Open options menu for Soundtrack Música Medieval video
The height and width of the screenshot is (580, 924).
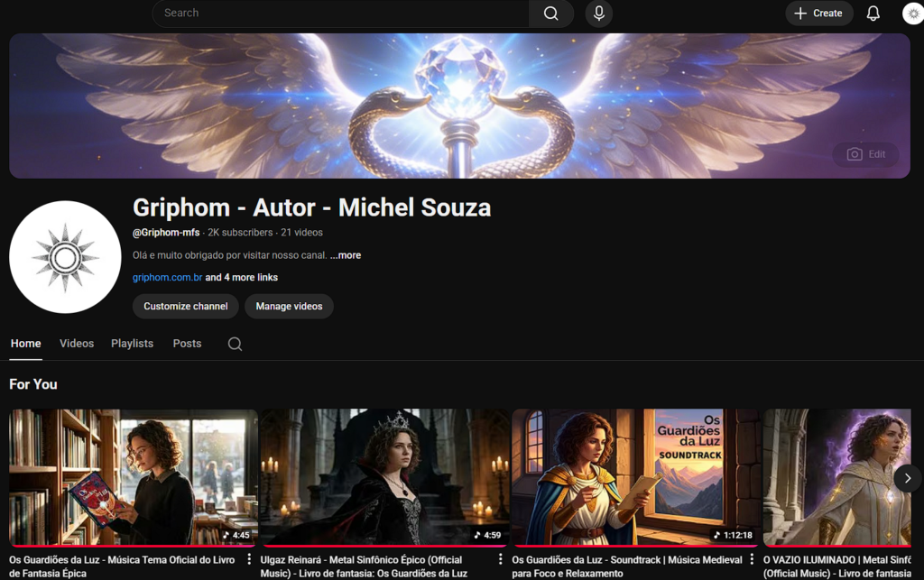(x=752, y=559)
